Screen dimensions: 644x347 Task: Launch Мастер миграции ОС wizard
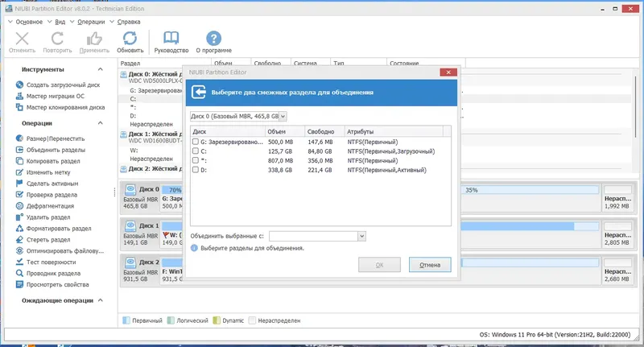pyautogui.click(x=55, y=96)
